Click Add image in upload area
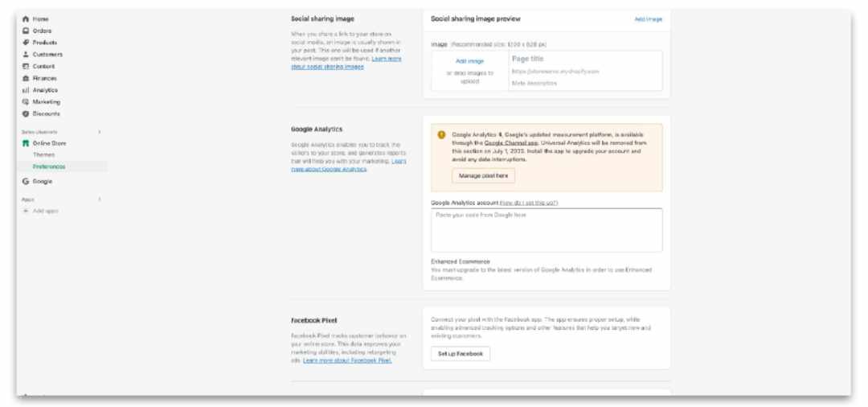868x407 pixels. (x=469, y=61)
